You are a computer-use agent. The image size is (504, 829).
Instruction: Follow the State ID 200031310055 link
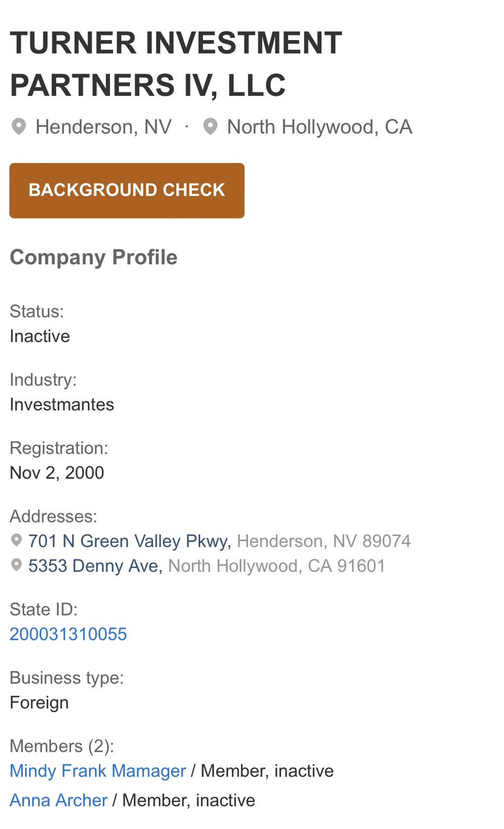coord(68,634)
